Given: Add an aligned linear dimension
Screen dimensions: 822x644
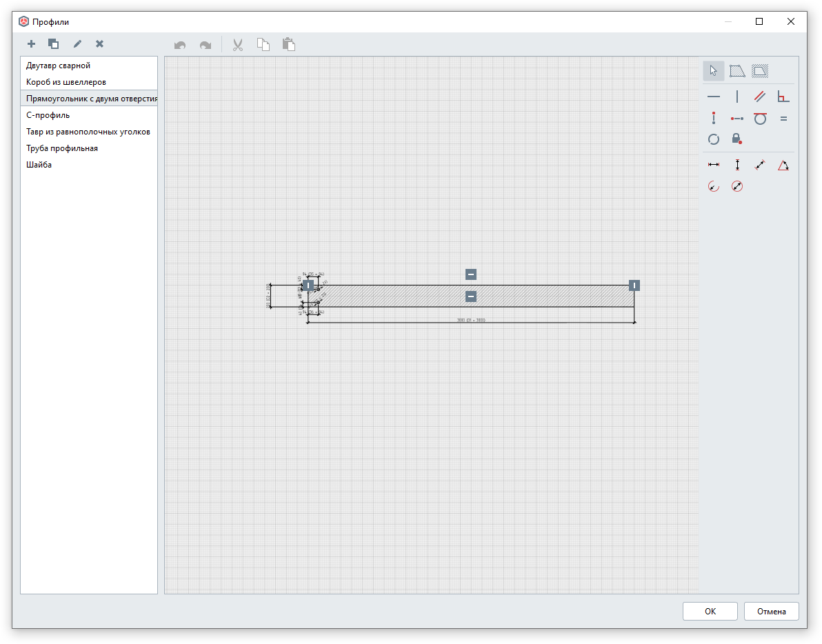Looking at the screenshot, I should (760, 165).
